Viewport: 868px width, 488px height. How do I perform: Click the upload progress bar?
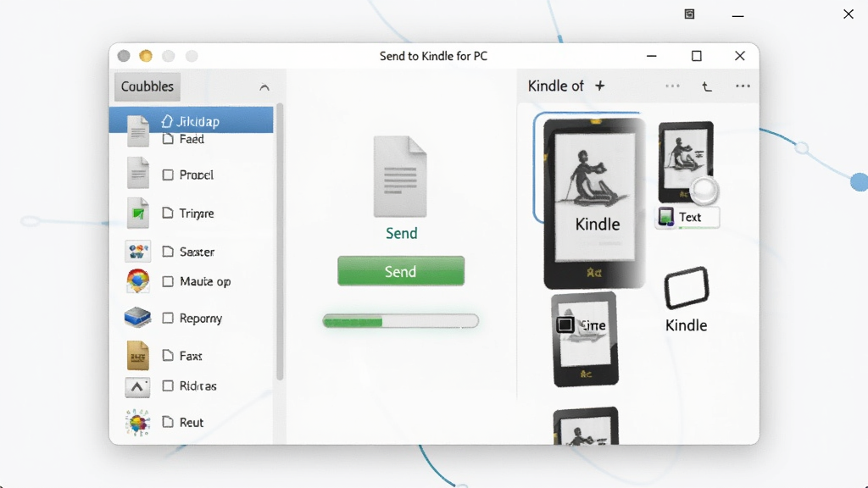pyautogui.click(x=401, y=321)
